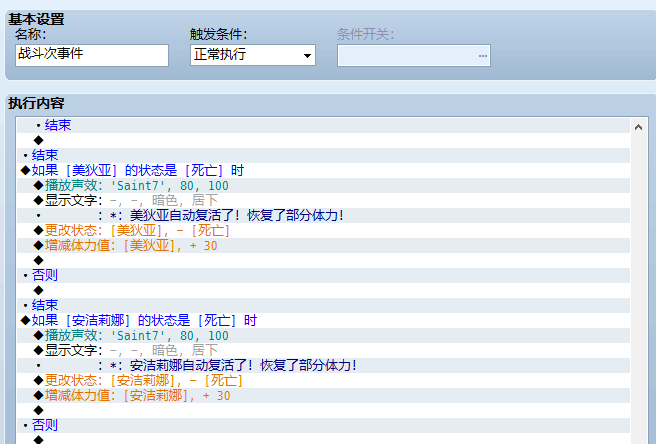
Task: Select the text line 美狄亚自动复活了！恢复了部分体力！
Action: tap(323, 216)
